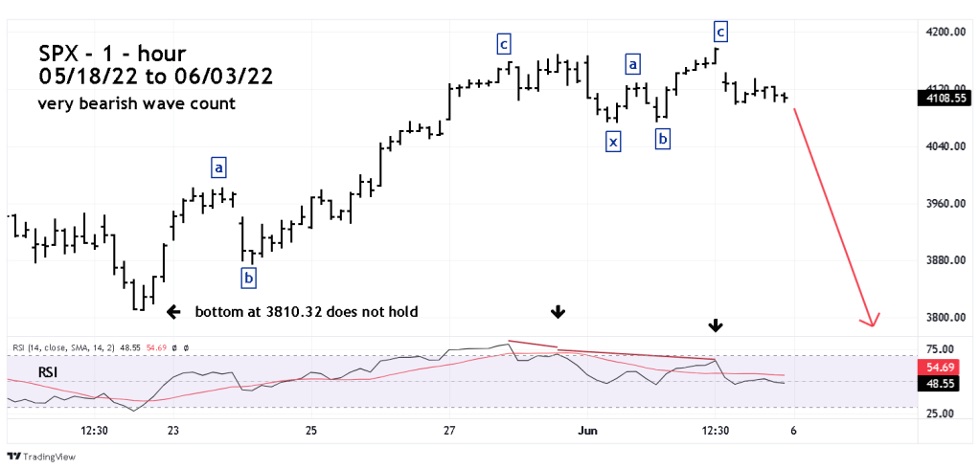Click the 'bottom at 3810.32 does not hold' note

click(x=307, y=311)
